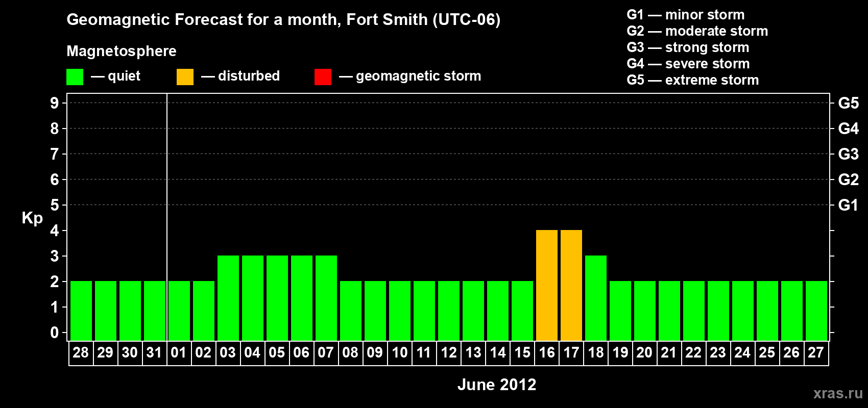Click the Kp axis value '4'
Image resolution: width=868 pixels, height=408 pixels.
tap(55, 231)
